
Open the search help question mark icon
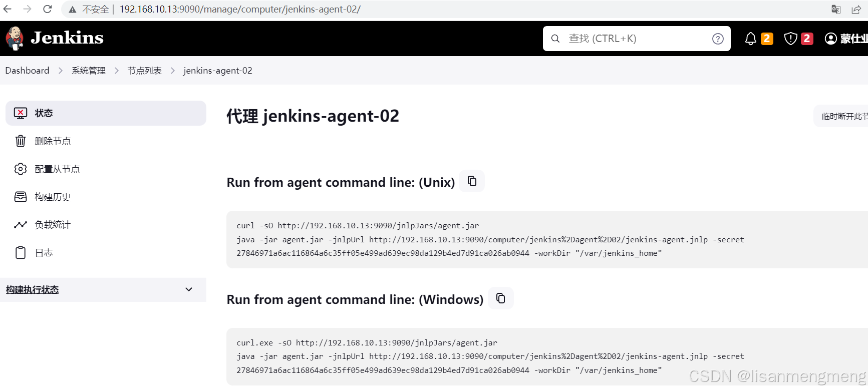718,39
